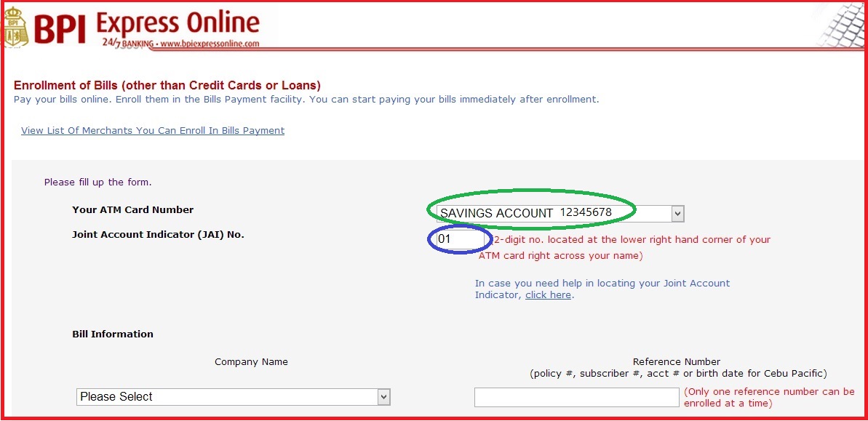The image size is (868, 421).
Task: Click the BPI Express Online logo
Action: click(x=132, y=27)
